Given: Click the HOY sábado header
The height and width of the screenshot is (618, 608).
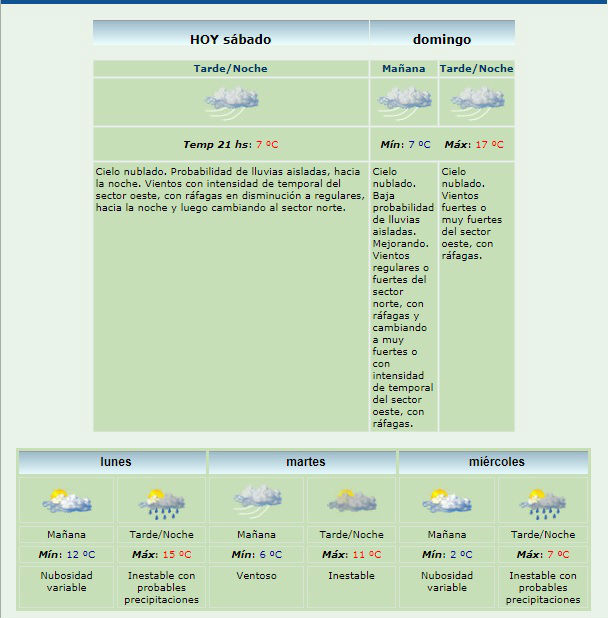Looking at the screenshot, I should pyautogui.click(x=231, y=40).
